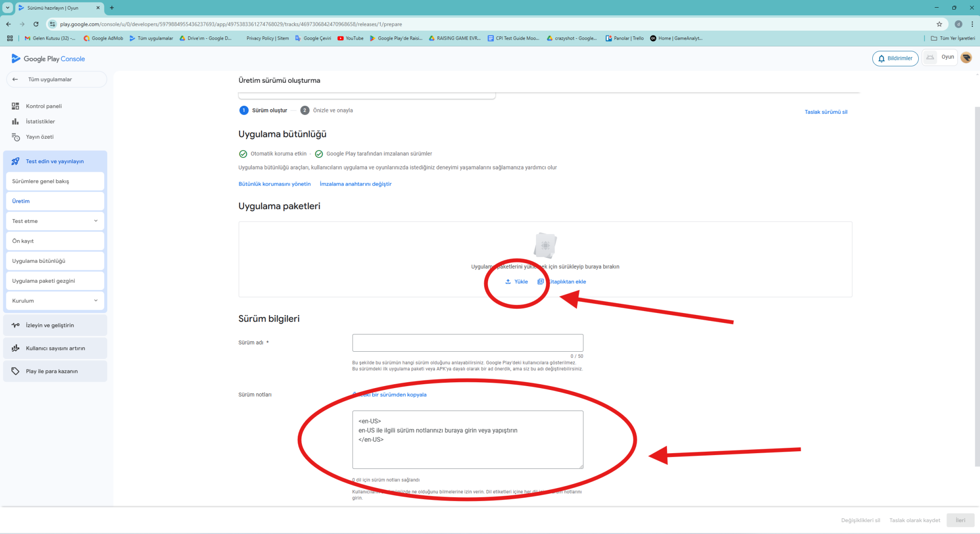Click the Kütüphaneden ekle library icon
Image resolution: width=980 pixels, height=534 pixels.
pyautogui.click(x=540, y=282)
